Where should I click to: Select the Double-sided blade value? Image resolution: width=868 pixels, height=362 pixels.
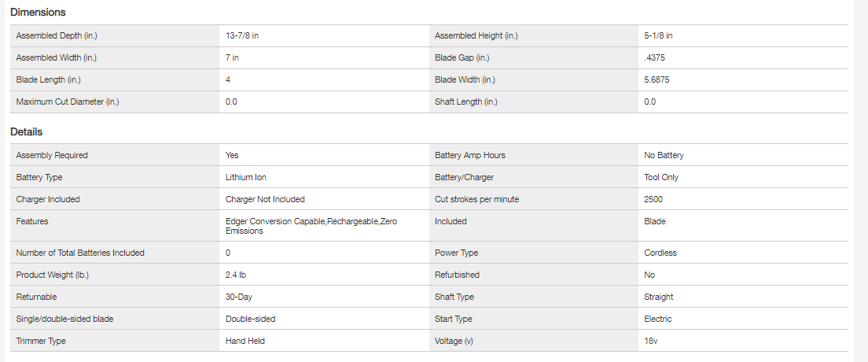(250, 319)
